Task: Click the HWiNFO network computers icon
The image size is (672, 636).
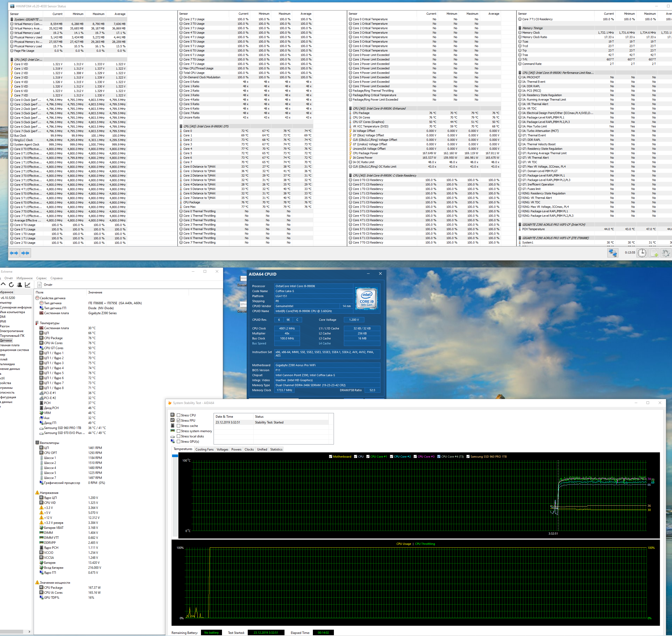Action: coord(613,253)
